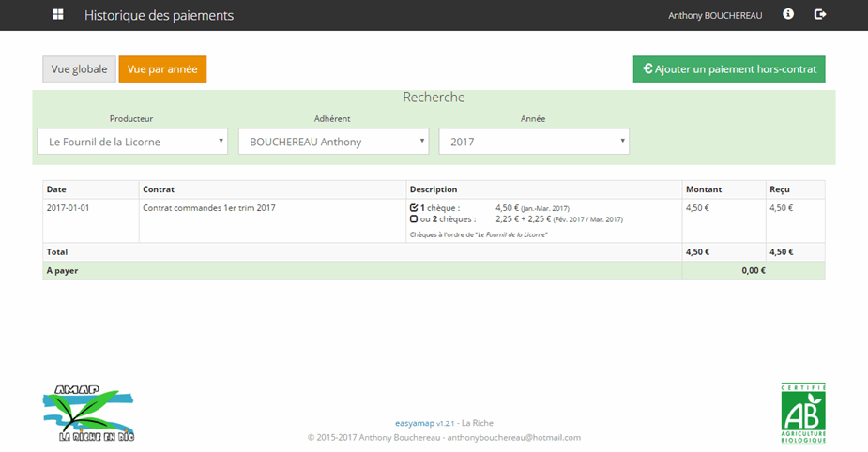The width and height of the screenshot is (868, 452).
Task: Expand the Adhérent dropdown
Action: (x=333, y=142)
